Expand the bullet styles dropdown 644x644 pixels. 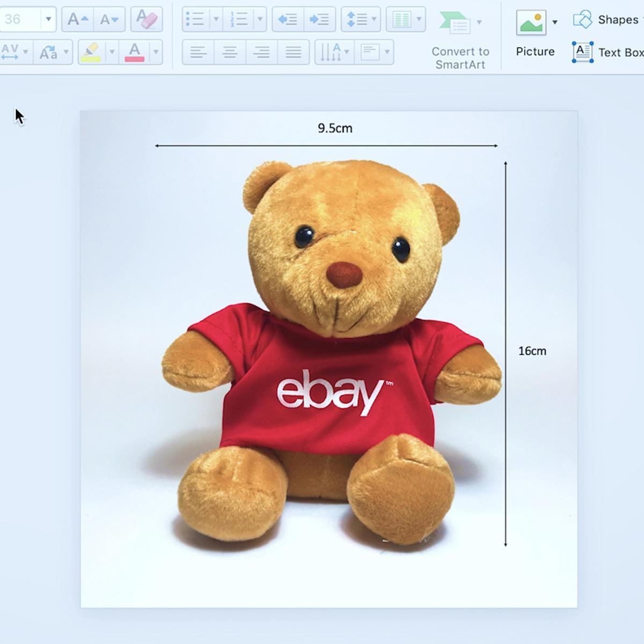(x=216, y=20)
